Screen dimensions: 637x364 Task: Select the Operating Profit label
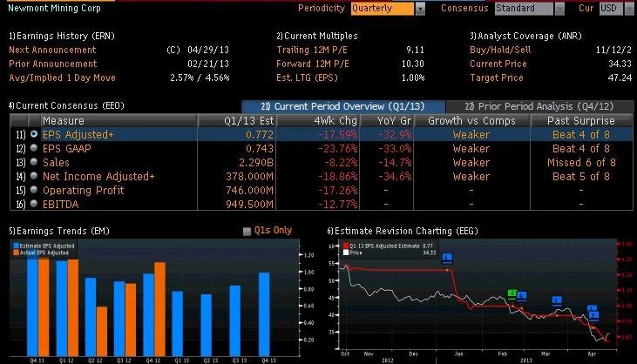pos(84,191)
